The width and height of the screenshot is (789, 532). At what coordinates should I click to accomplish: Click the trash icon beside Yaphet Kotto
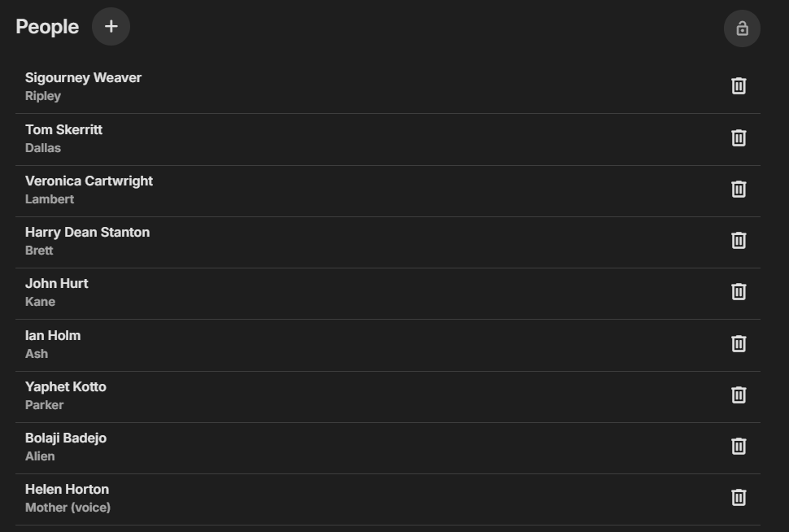739,395
